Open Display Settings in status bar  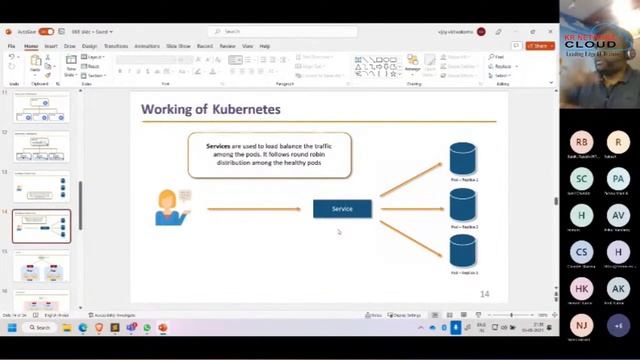click(404, 315)
